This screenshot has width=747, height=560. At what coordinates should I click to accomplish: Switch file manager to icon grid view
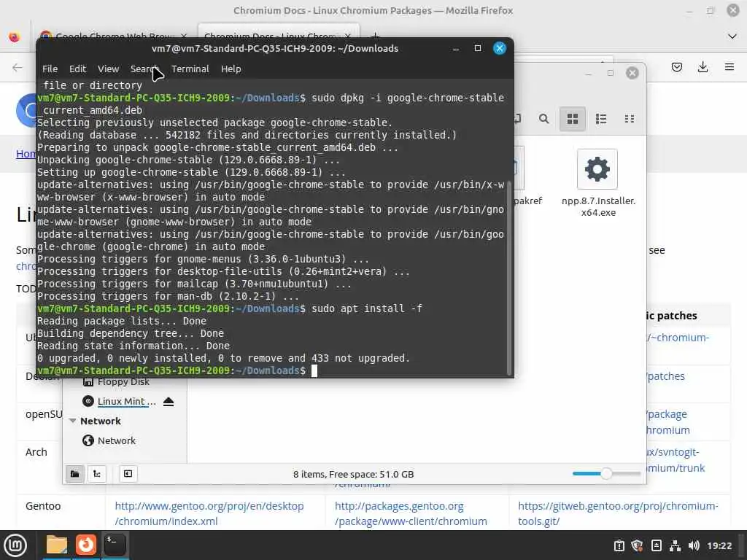572,119
